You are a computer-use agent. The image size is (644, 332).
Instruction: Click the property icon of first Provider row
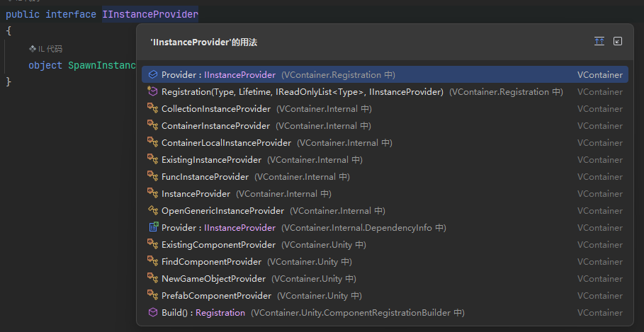[152, 74]
